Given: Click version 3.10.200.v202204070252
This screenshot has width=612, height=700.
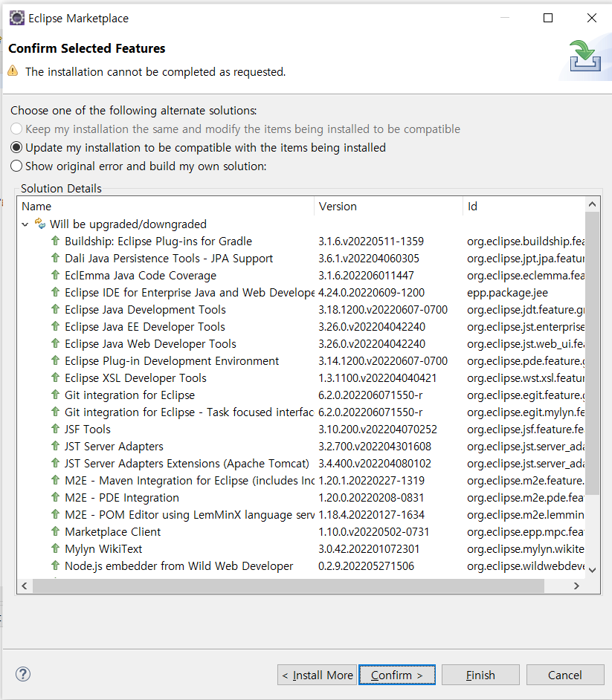Looking at the screenshot, I should pyautogui.click(x=378, y=429).
